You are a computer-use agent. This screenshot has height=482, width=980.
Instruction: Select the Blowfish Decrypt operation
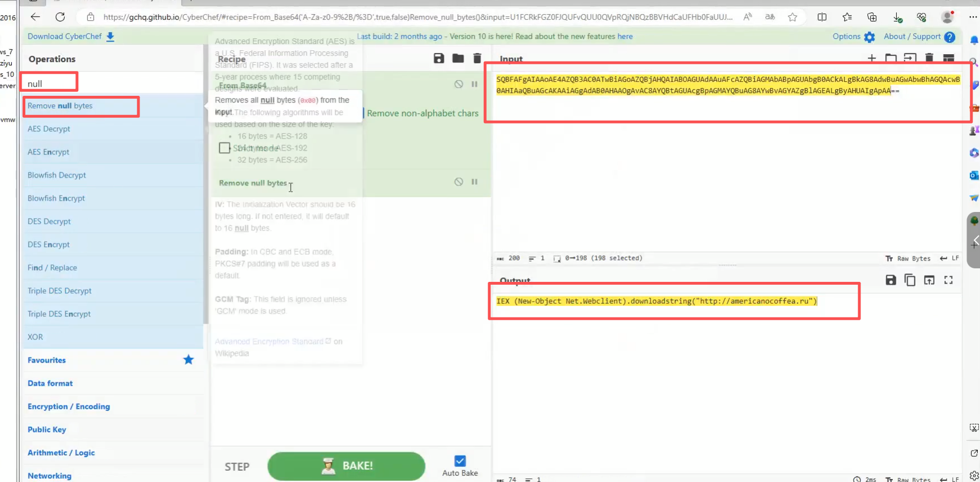(113, 175)
